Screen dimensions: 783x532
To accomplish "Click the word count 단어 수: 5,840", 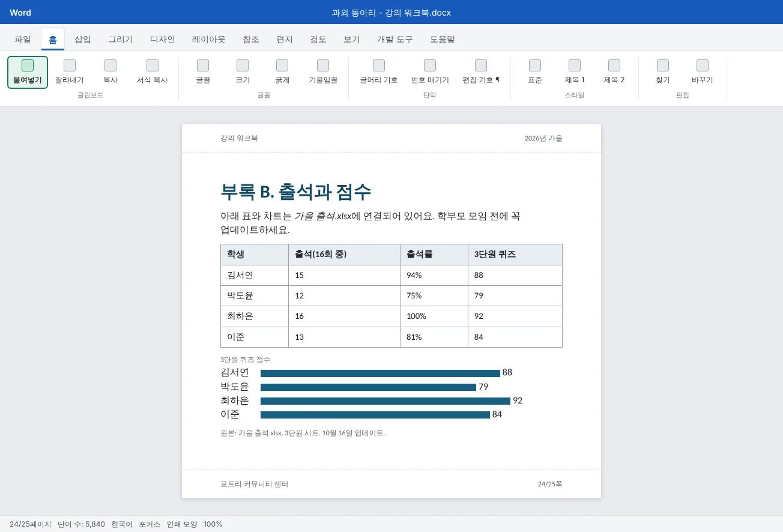I will point(81,524).
